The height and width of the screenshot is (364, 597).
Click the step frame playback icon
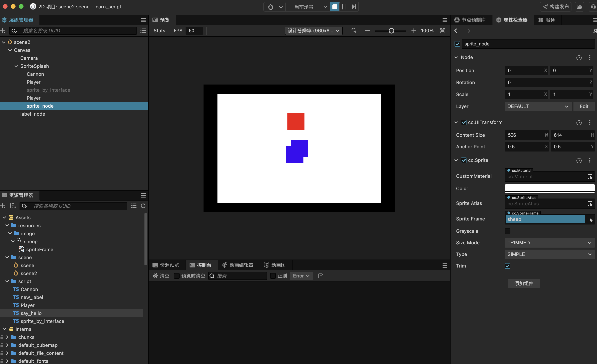click(x=354, y=7)
